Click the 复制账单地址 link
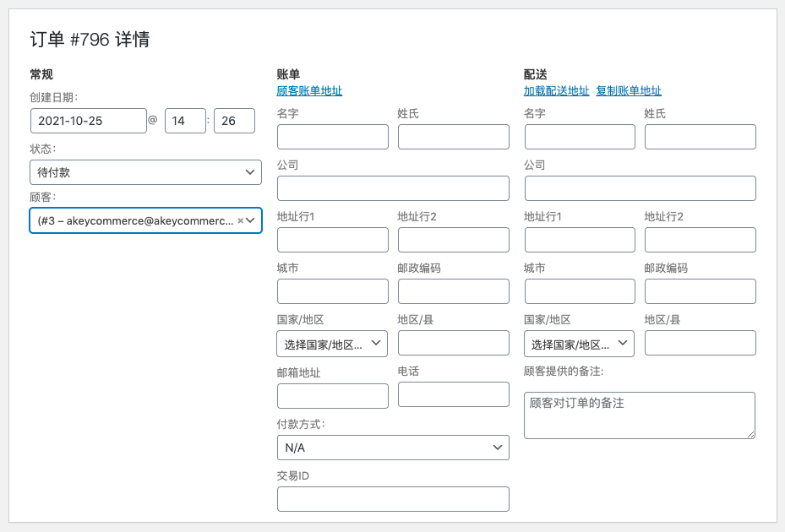The height and width of the screenshot is (532, 785). 629,91
